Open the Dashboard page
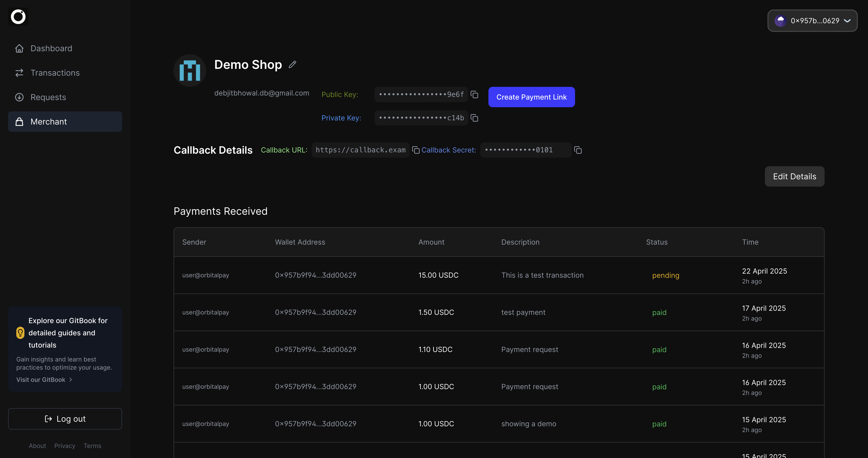This screenshot has height=458, width=868. [51, 49]
